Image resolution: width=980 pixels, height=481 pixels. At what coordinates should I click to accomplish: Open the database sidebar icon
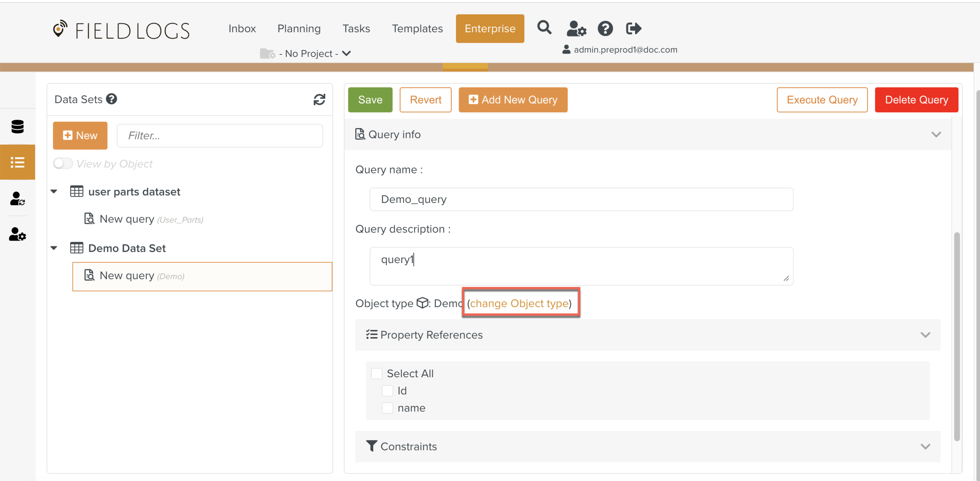(x=18, y=127)
